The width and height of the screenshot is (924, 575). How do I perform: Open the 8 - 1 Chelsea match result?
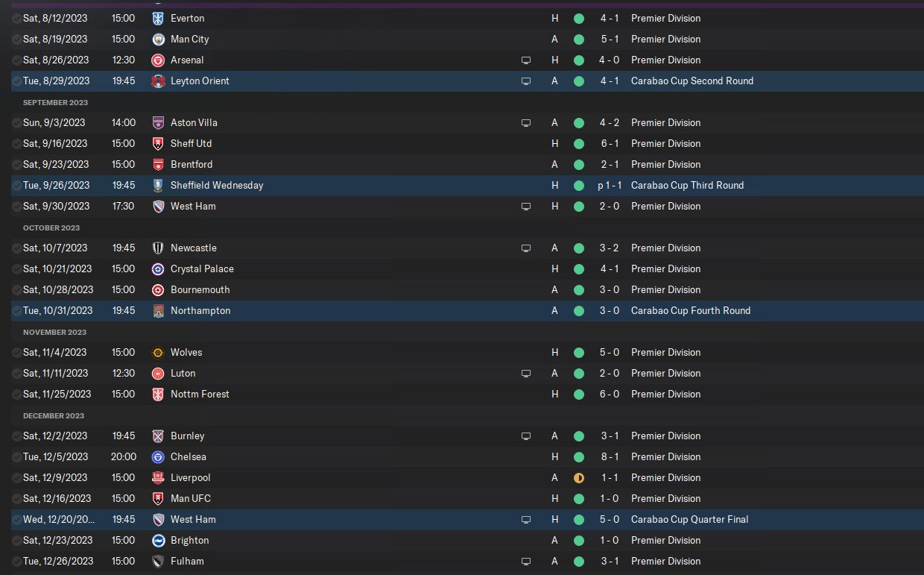click(610, 456)
